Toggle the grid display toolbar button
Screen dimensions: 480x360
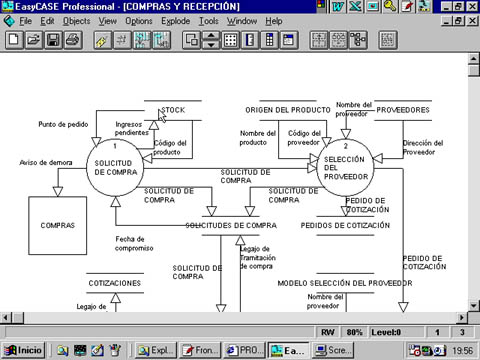pos(230,40)
